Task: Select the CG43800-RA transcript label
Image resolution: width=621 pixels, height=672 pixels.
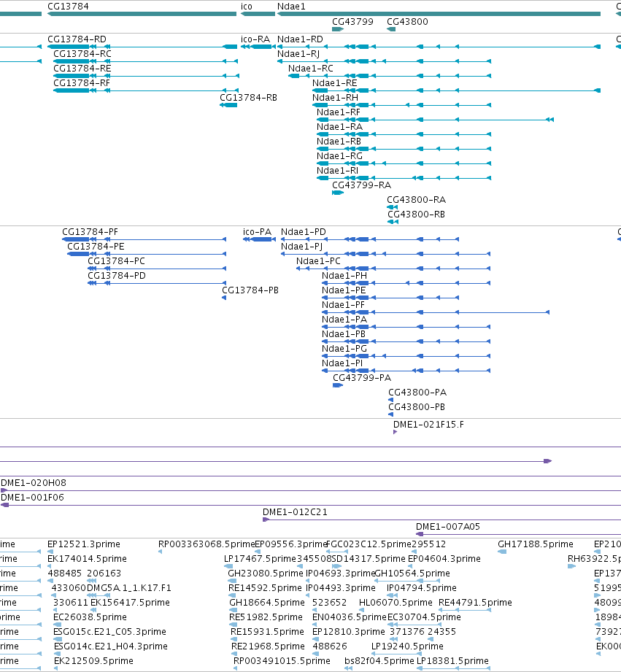Action: (x=417, y=200)
